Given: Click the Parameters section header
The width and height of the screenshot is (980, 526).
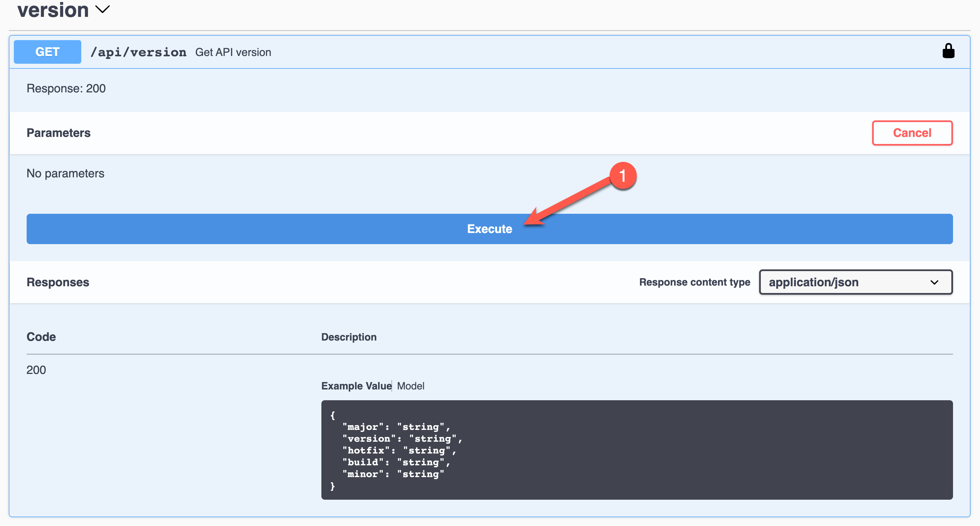Looking at the screenshot, I should point(58,133).
